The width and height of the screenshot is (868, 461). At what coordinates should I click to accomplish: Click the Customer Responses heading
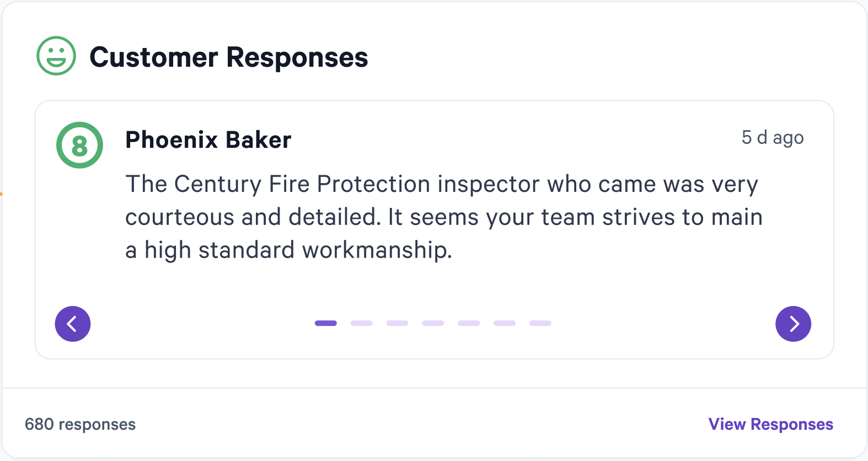click(229, 57)
